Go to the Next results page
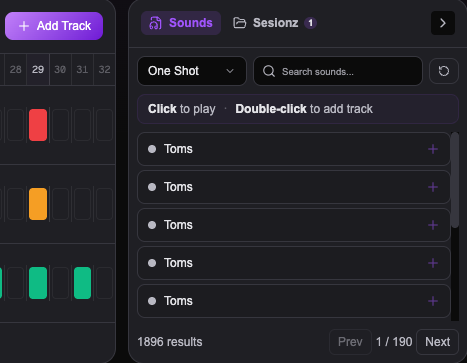This screenshot has height=363, width=467. point(437,342)
